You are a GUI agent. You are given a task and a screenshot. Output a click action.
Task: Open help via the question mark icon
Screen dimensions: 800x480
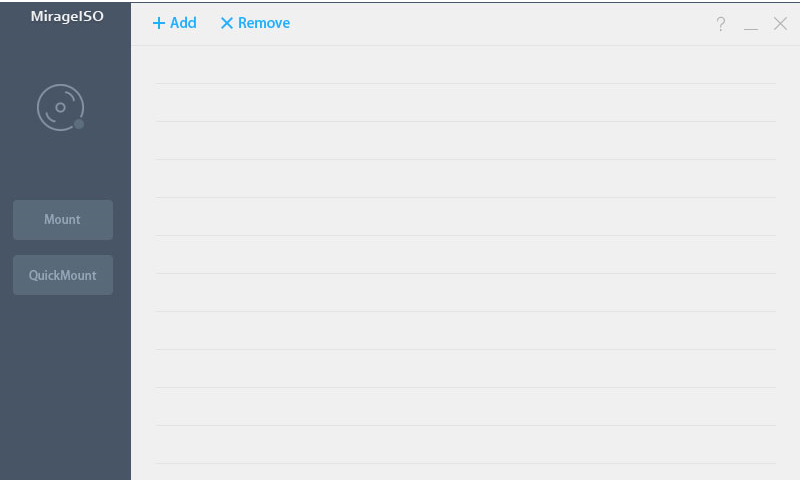click(x=720, y=24)
